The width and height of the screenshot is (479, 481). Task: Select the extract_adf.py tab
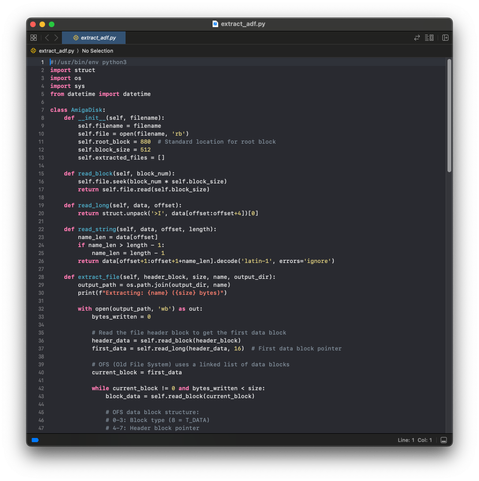coord(94,38)
